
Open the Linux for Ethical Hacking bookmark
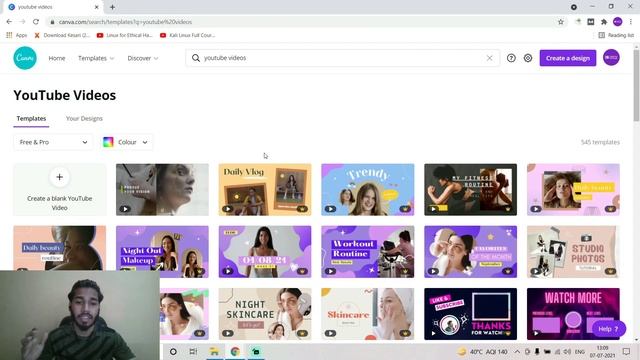pyautogui.click(x=124, y=36)
